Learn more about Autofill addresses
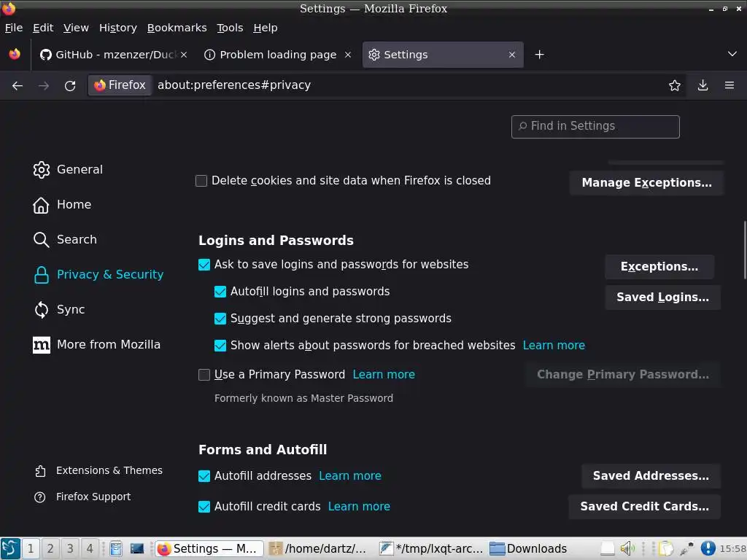The height and width of the screenshot is (560, 747). (349, 475)
